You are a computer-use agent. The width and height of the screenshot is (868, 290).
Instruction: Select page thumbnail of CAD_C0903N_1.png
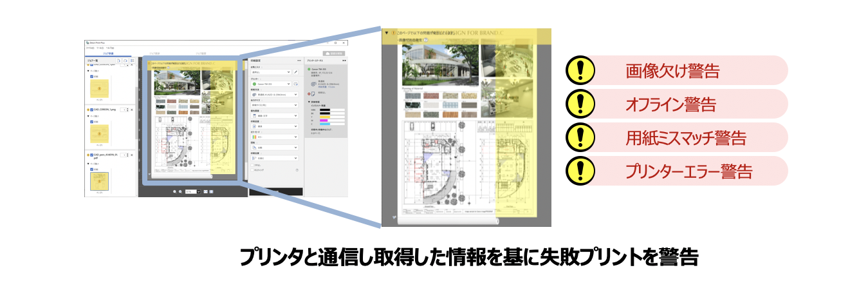coord(100,133)
